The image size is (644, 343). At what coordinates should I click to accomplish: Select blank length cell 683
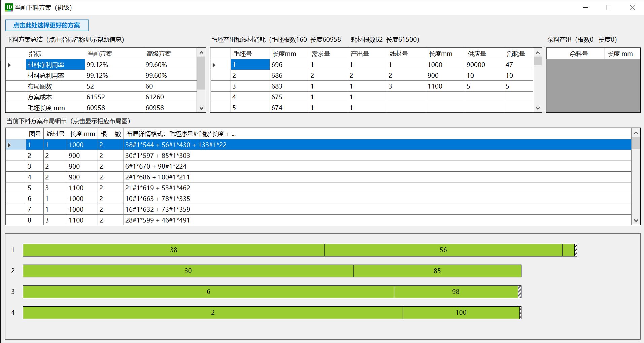pyautogui.click(x=289, y=86)
